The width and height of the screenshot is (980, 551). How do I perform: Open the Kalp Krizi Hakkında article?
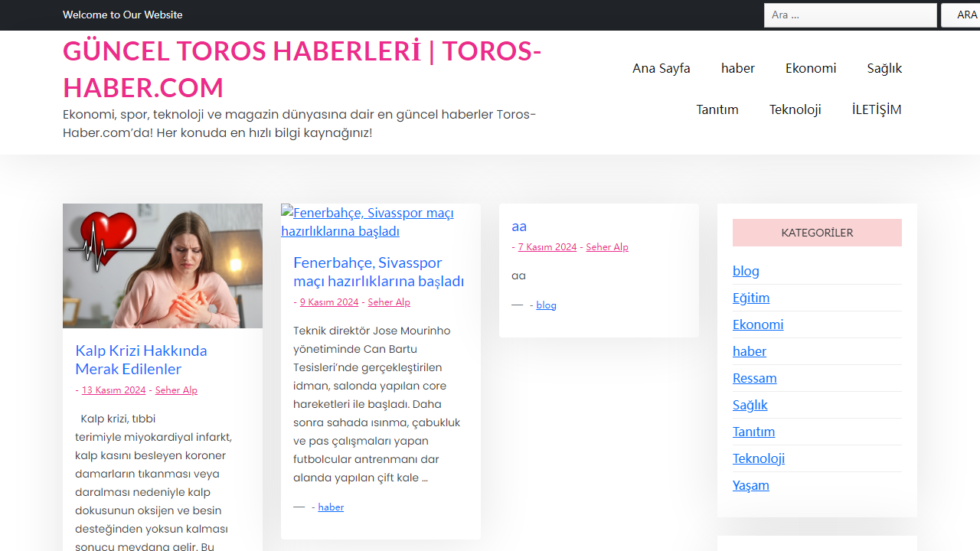(x=141, y=360)
